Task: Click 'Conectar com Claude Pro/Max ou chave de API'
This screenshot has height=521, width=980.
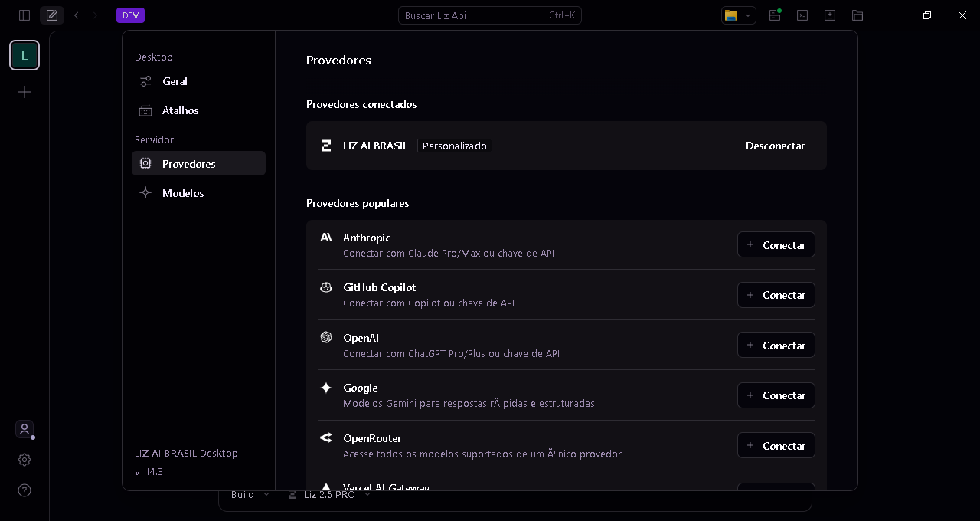Action: click(x=449, y=253)
